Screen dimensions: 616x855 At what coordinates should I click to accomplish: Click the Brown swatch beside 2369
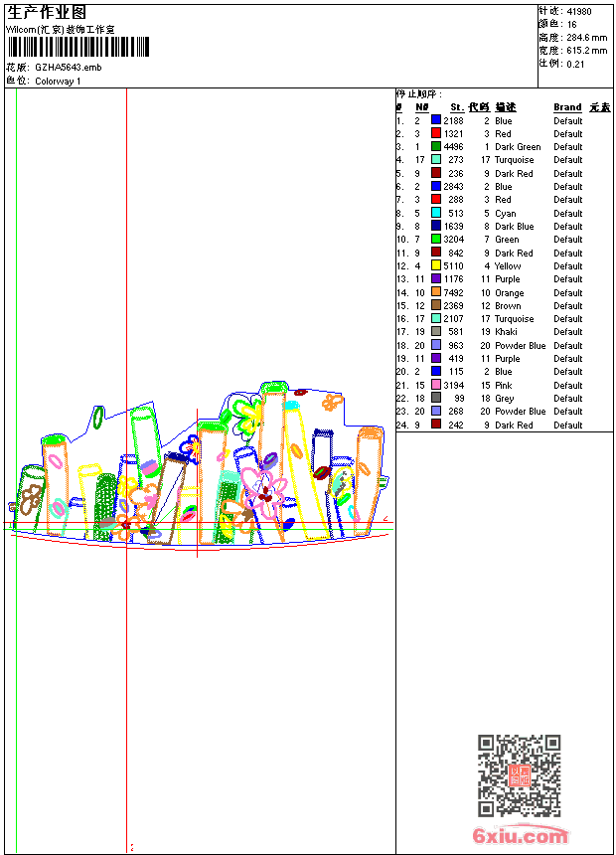pos(436,305)
